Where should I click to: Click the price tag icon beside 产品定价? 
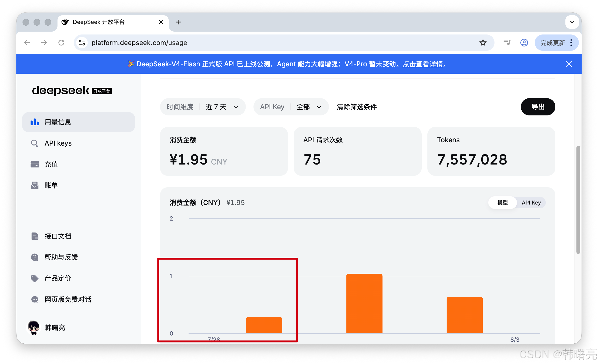tap(34, 278)
